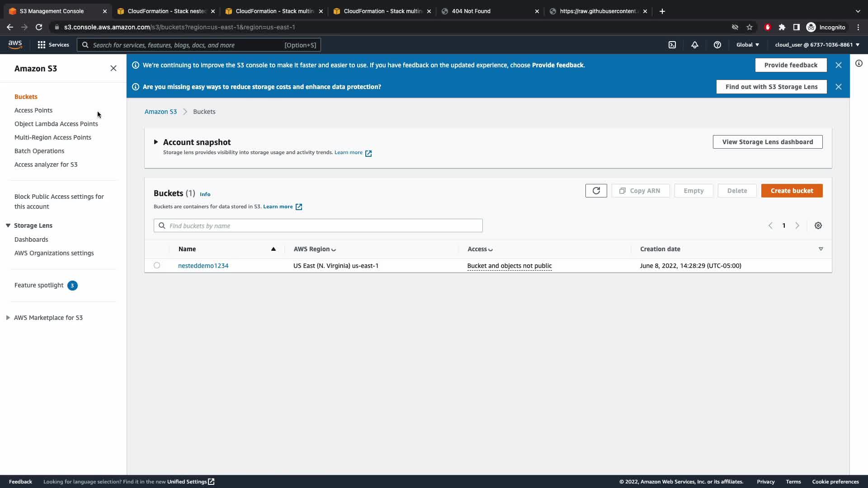The image size is (868, 488).
Task: Click the AWS logo home icon
Action: (x=15, y=44)
